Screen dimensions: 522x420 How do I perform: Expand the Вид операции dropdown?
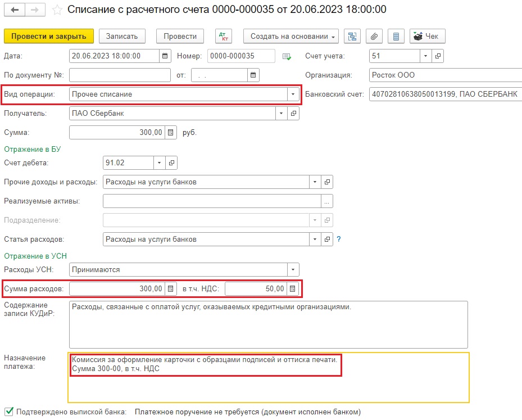pos(293,94)
